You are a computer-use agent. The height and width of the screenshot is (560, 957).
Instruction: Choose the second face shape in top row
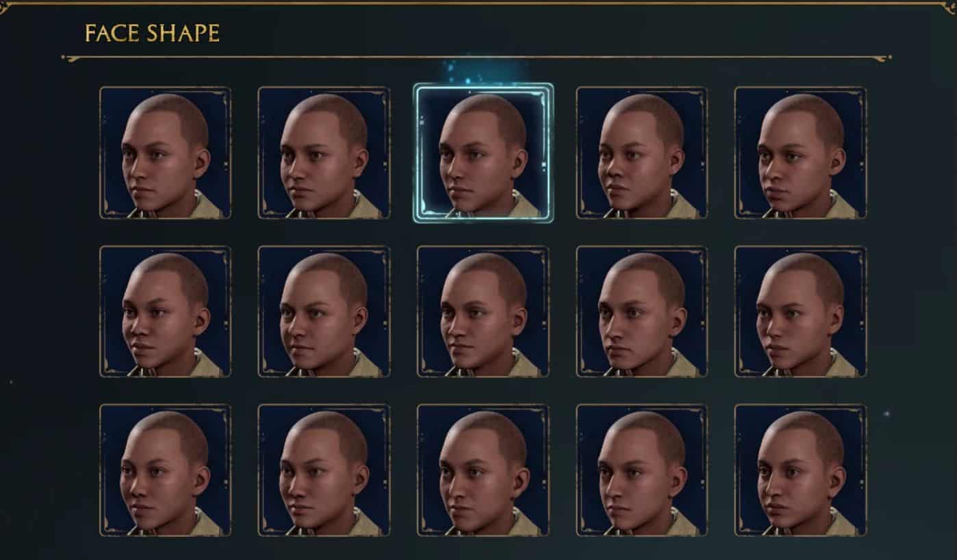tap(324, 153)
